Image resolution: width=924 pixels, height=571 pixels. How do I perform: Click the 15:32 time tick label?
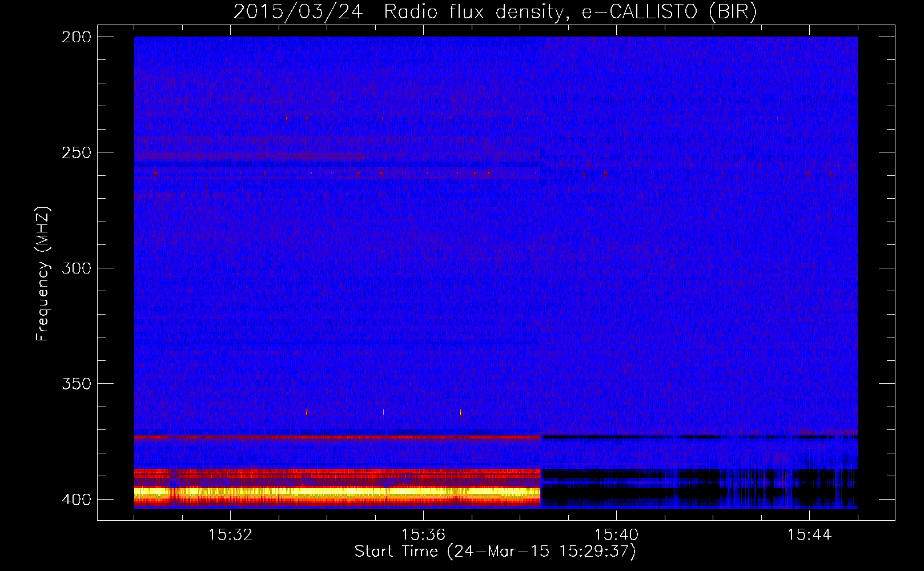click(230, 535)
